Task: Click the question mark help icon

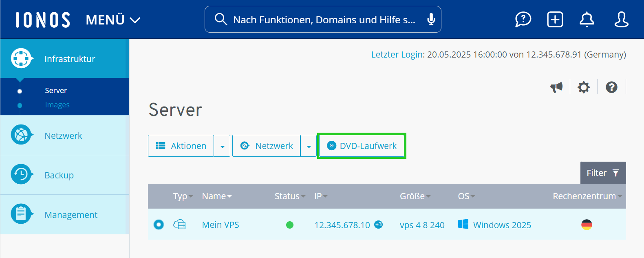Action: tap(611, 87)
